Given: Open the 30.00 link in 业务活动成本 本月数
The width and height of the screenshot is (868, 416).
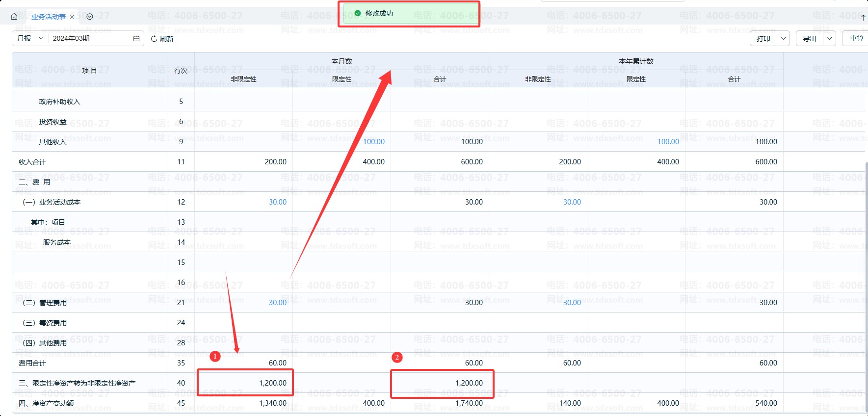Looking at the screenshot, I should (278, 202).
